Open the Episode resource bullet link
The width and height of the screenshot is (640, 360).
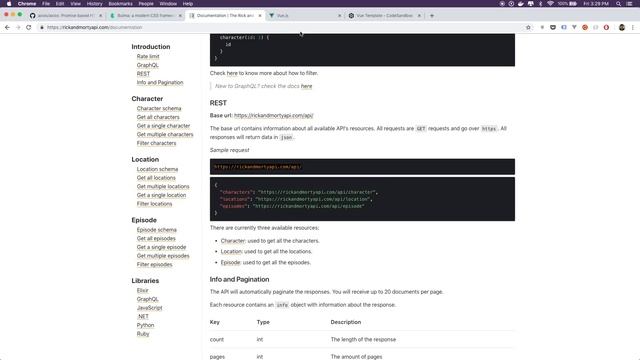coord(230,262)
